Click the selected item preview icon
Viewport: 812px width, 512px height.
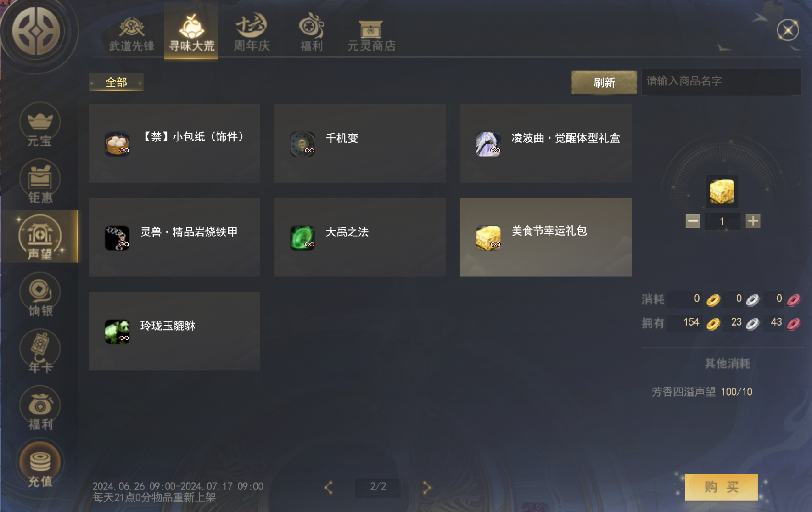tap(722, 191)
